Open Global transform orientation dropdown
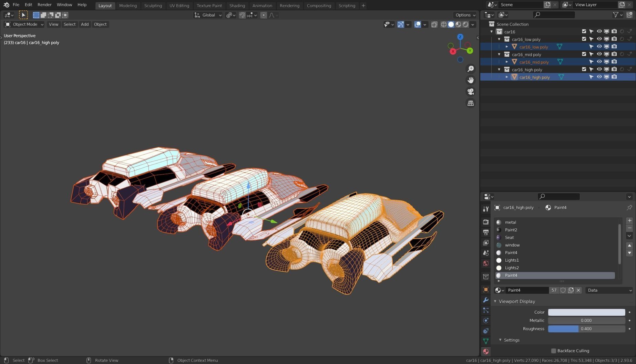 (208, 15)
